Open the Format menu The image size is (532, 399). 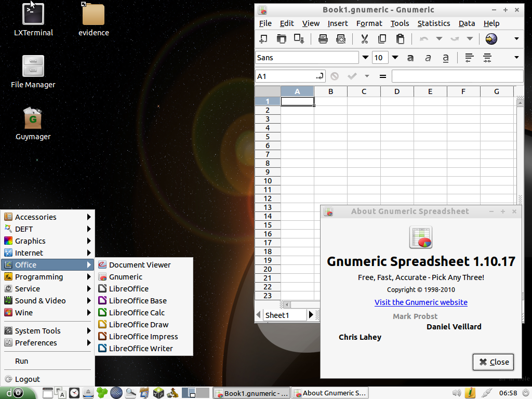point(369,23)
